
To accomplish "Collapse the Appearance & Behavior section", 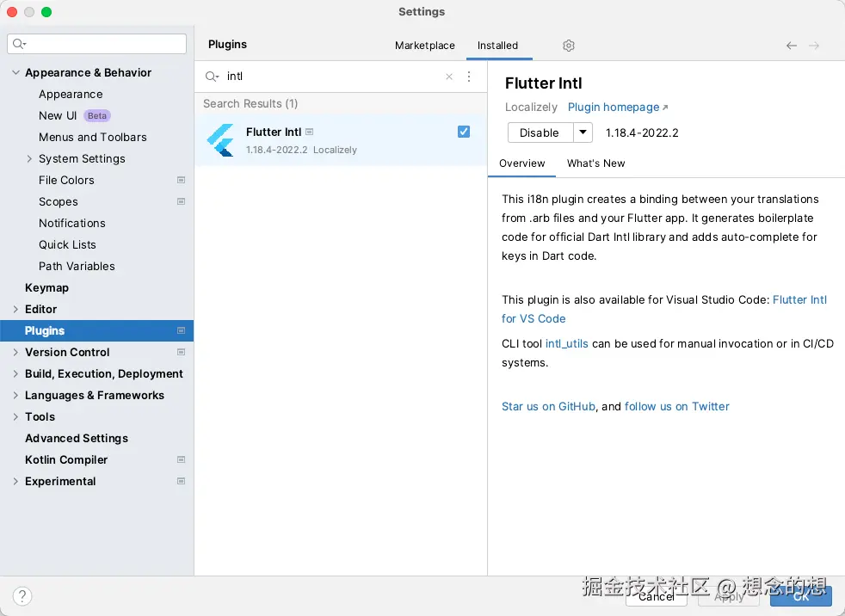I will click(x=15, y=72).
